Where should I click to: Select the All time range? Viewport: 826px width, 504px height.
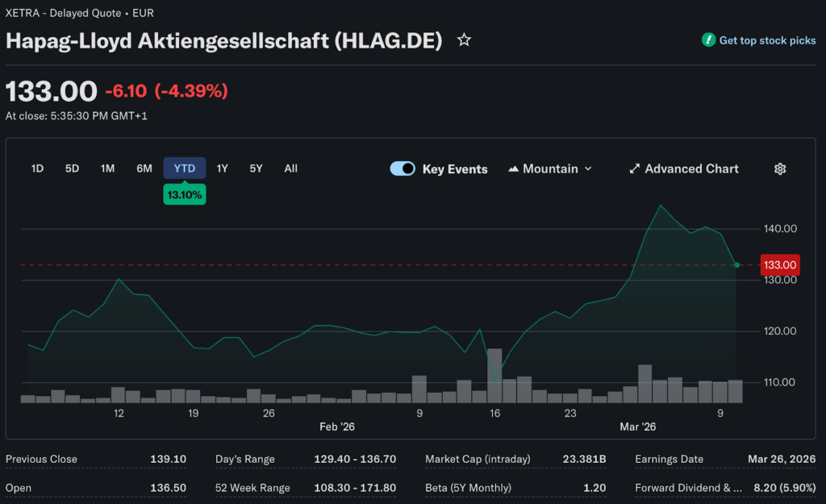tap(290, 169)
